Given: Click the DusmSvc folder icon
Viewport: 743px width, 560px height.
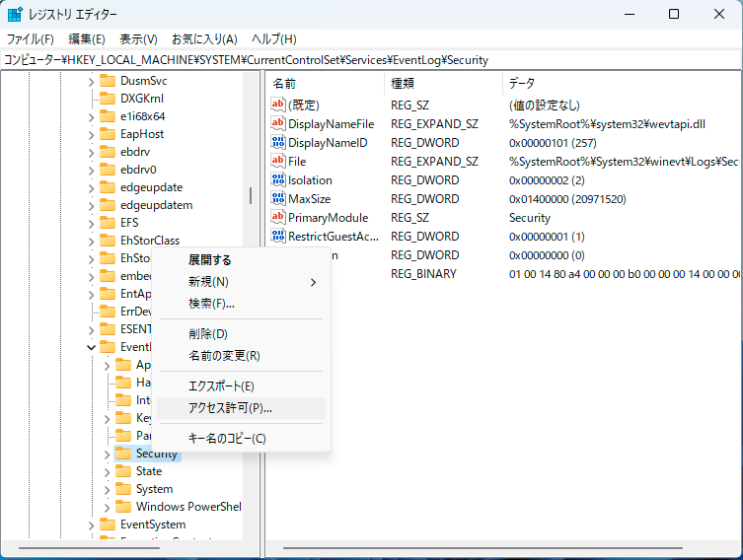Looking at the screenshot, I should (x=107, y=81).
